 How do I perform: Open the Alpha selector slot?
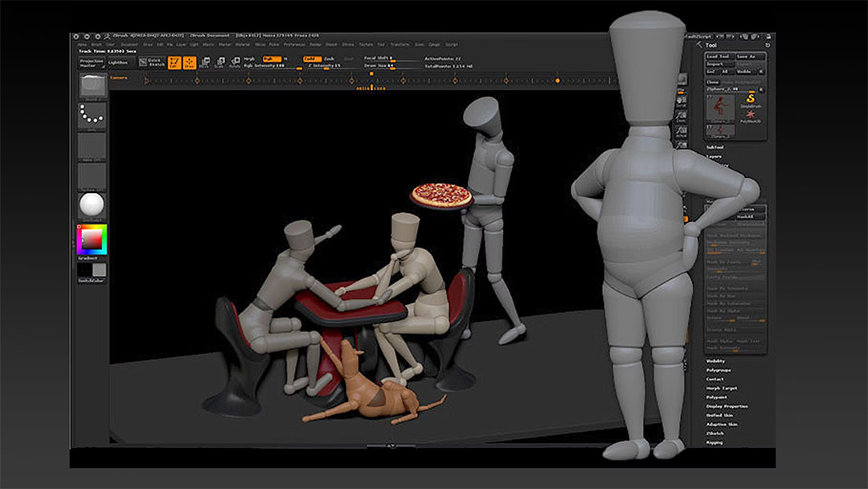pyautogui.click(x=92, y=146)
